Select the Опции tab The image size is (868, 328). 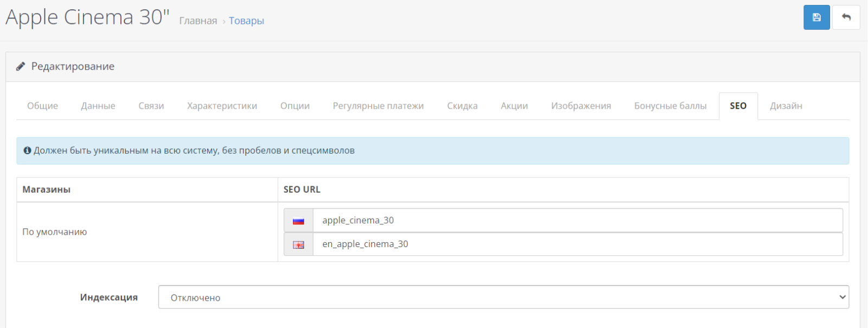pos(295,106)
